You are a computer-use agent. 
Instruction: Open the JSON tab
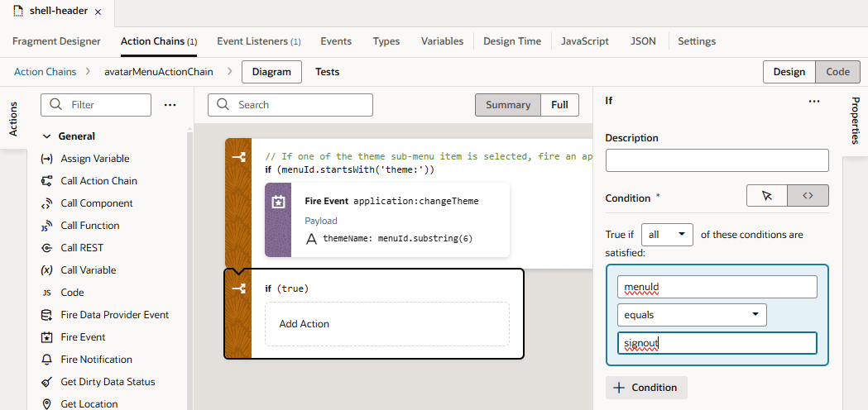coord(643,41)
